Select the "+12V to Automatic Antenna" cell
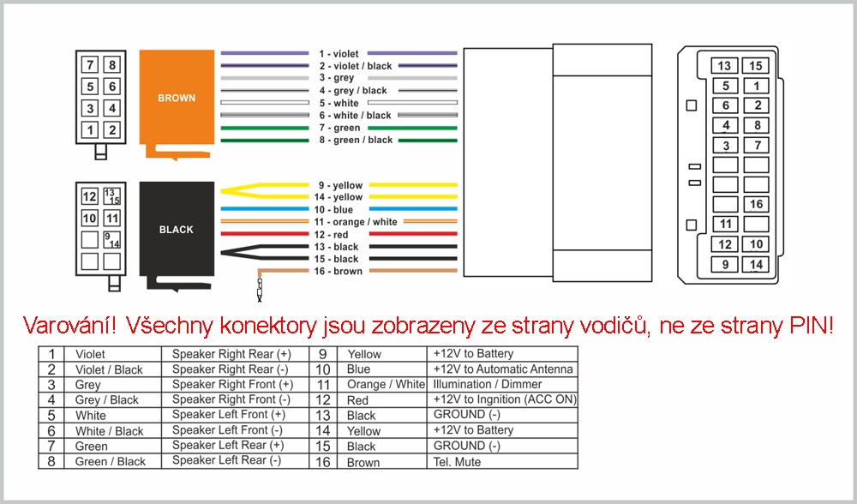 (502, 369)
